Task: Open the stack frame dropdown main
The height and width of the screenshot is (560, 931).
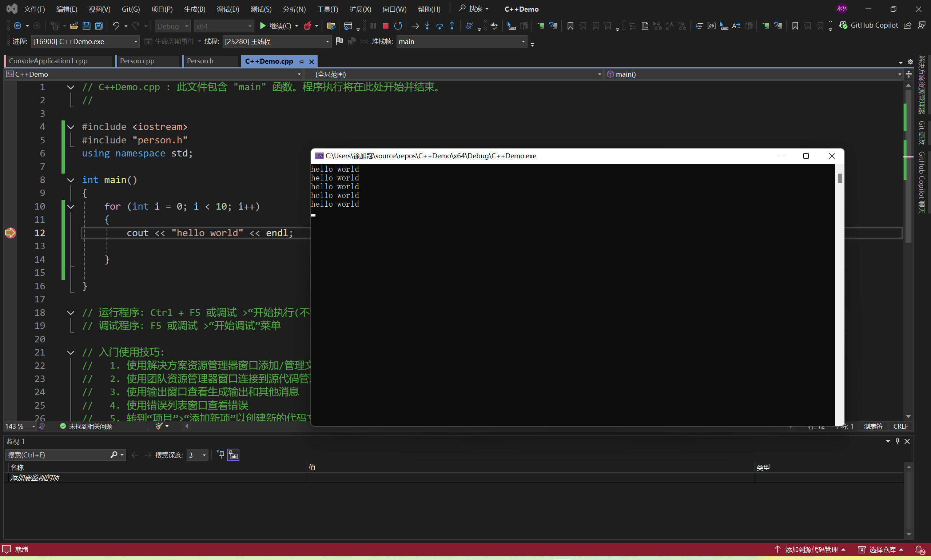Action: click(x=462, y=41)
